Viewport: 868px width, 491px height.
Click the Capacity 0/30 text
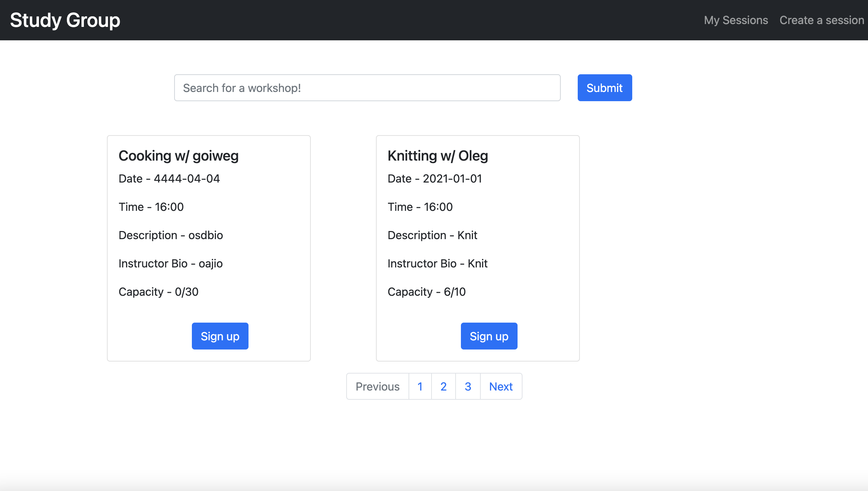(158, 292)
